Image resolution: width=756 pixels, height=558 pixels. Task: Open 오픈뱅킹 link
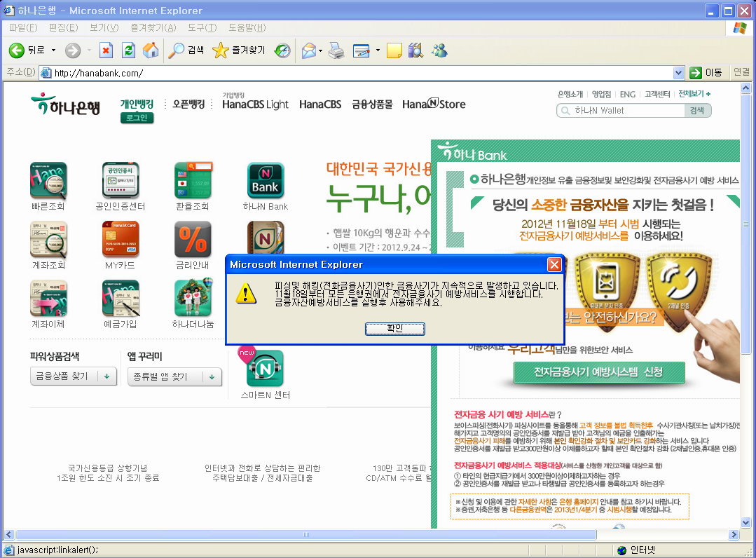pyautogui.click(x=188, y=104)
